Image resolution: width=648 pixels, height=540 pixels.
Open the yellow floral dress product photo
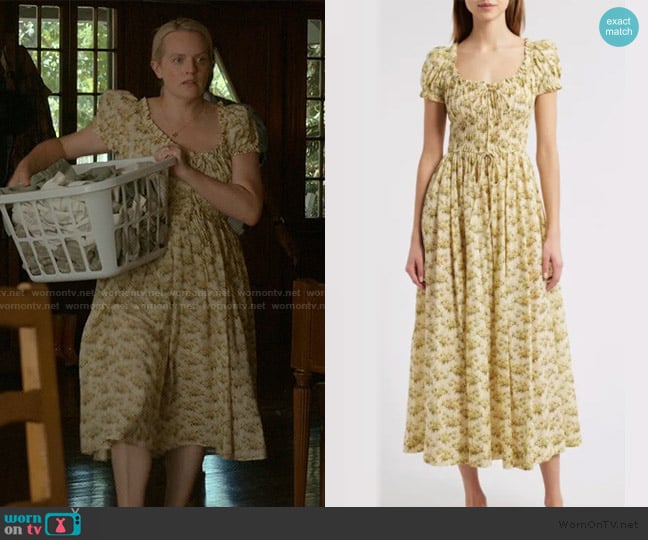tap(486, 253)
